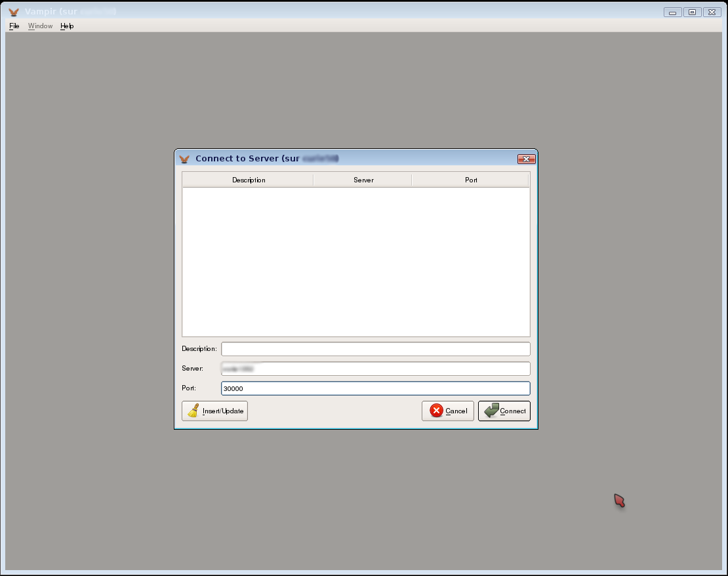Screen dimensions: 728x576
Task: Click the Connect button
Action: coord(504,411)
